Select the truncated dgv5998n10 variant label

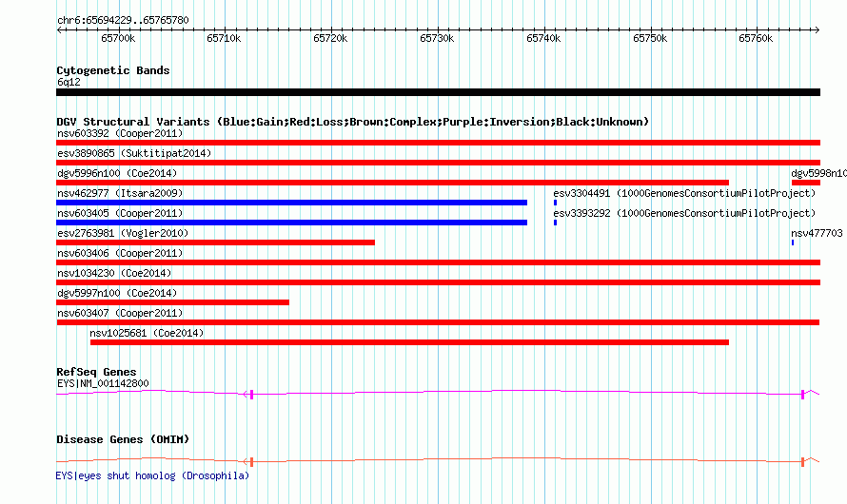point(818,173)
